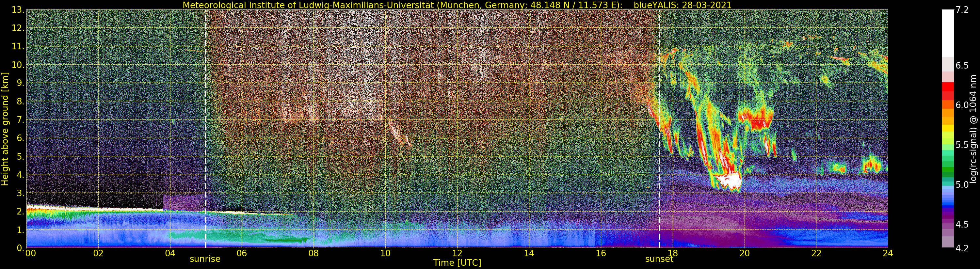Click the '22' time axis tick label
The image size is (980, 269).
816,253
